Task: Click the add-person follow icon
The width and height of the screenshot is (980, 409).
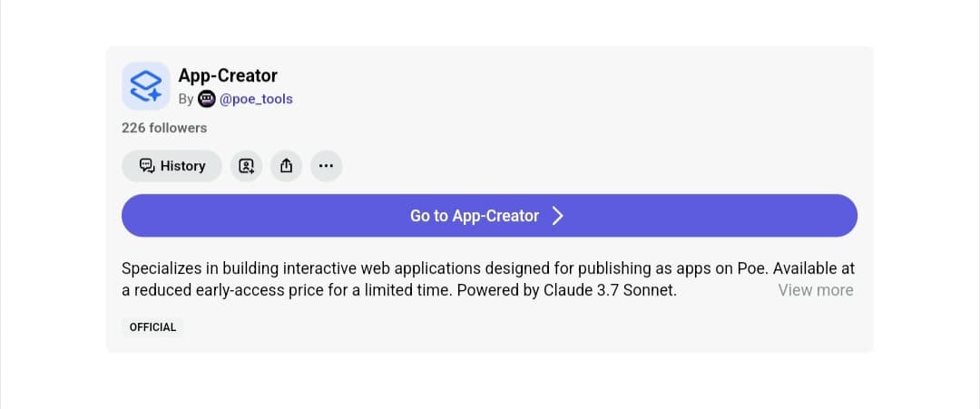Action: pyautogui.click(x=246, y=166)
